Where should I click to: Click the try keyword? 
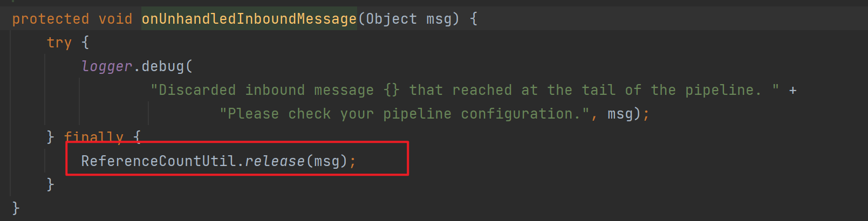59,43
